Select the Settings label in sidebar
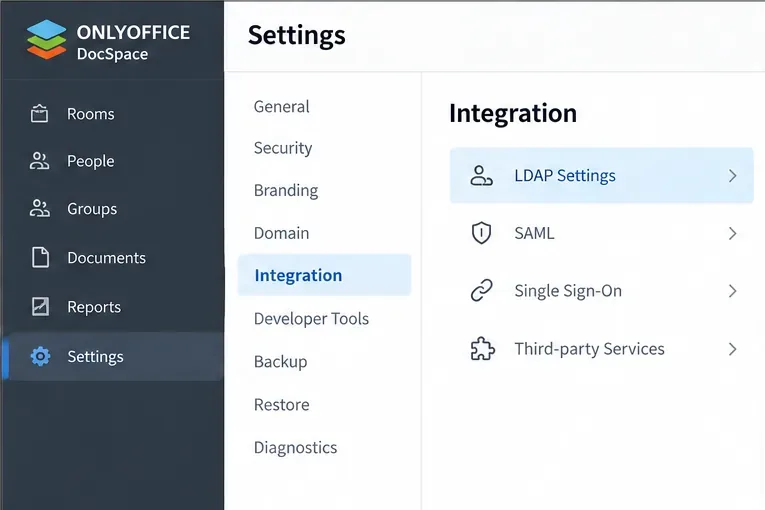Viewport: 765px width, 510px height. (95, 357)
